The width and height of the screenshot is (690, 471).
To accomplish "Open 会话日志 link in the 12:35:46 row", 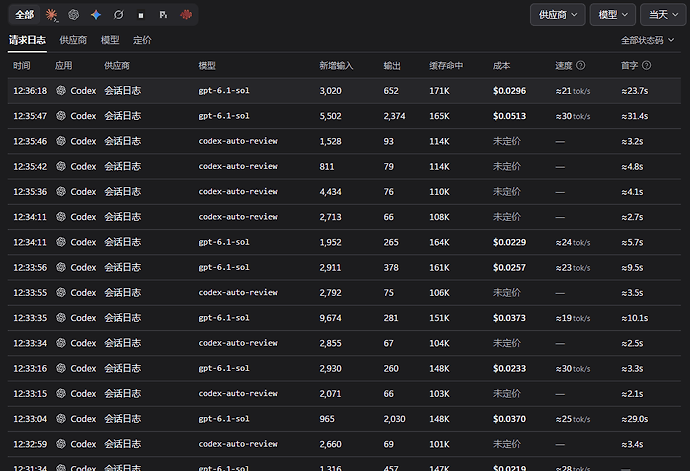I will [123, 141].
